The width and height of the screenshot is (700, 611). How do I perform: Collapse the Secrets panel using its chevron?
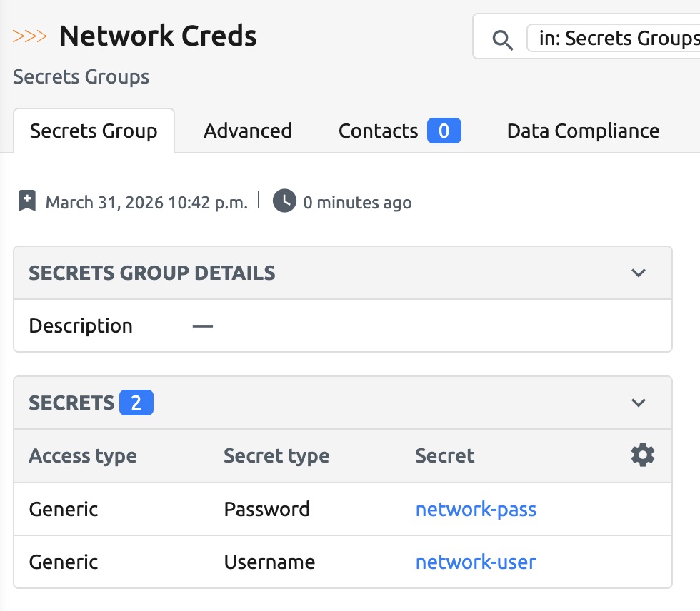coord(639,403)
